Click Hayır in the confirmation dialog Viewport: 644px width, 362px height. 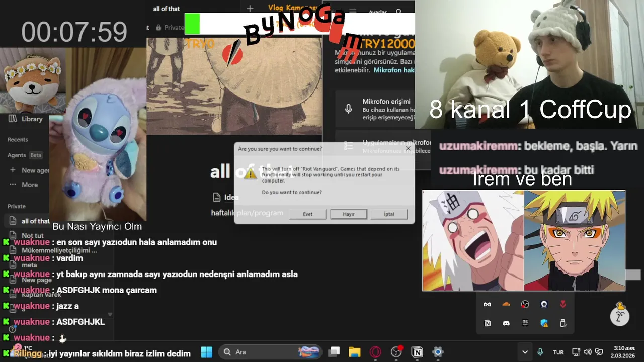(x=349, y=214)
